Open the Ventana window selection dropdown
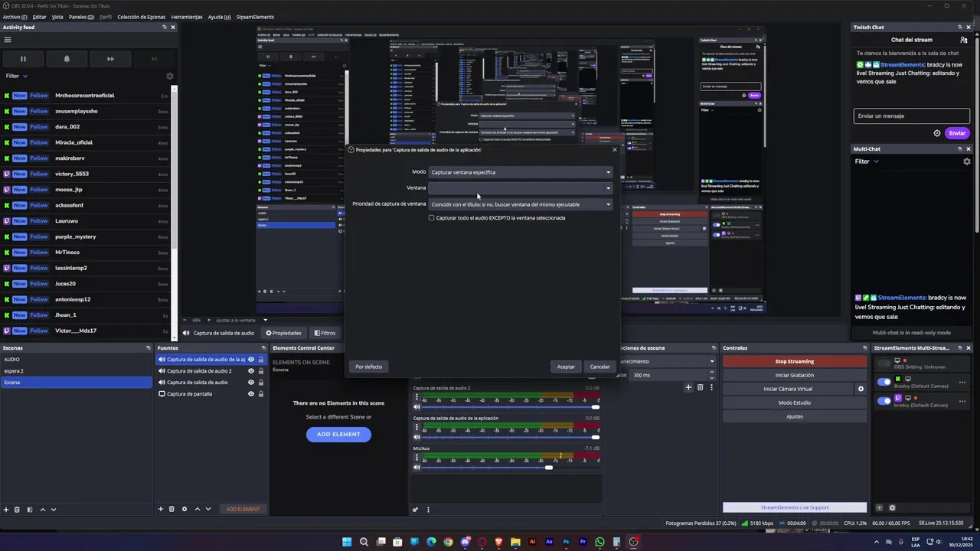Screen dimensions: 980x551 [x=521, y=187]
